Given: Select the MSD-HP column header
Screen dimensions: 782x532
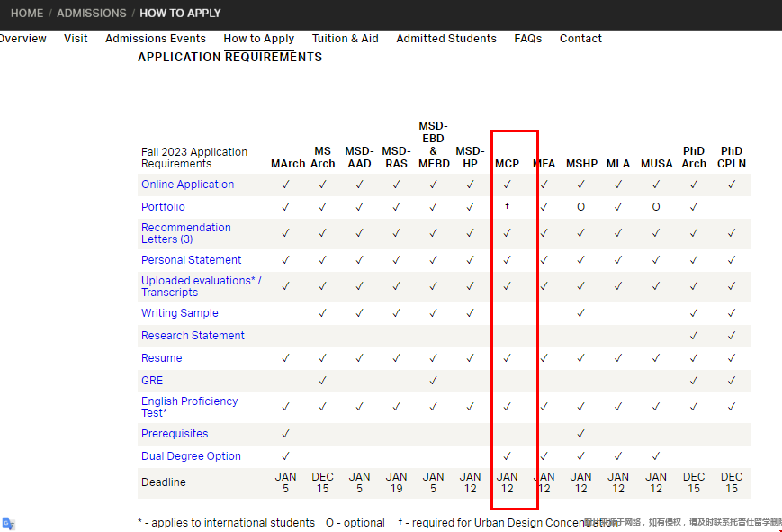Looking at the screenshot, I should click(471, 158).
